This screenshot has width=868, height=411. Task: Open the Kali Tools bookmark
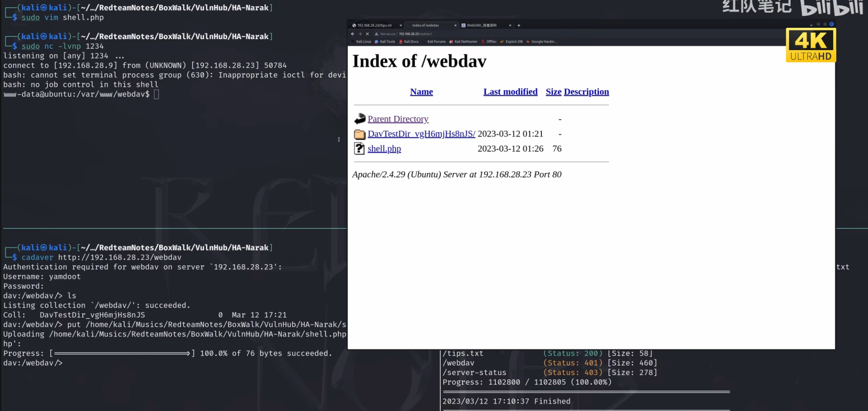385,41
